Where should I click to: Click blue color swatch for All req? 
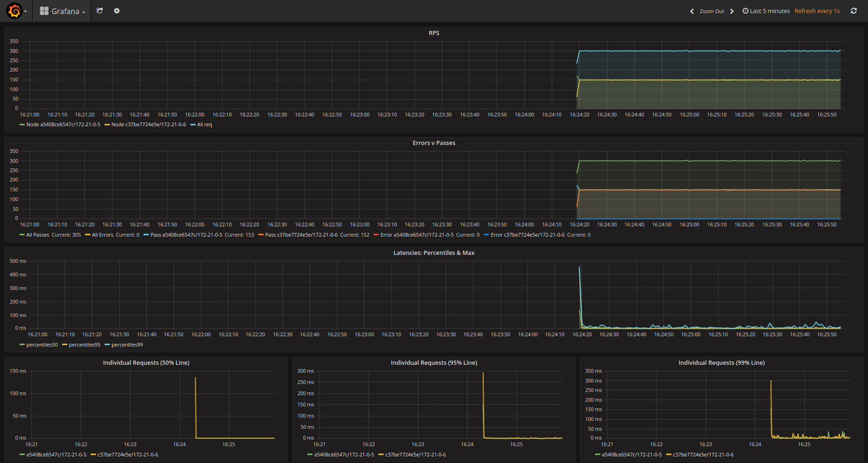pyautogui.click(x=193, y=125)
